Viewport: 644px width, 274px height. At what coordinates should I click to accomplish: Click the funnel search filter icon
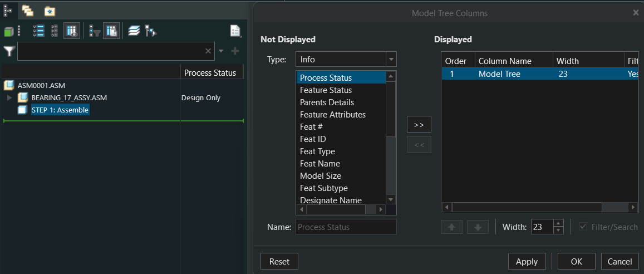click(x=9, y=51)
